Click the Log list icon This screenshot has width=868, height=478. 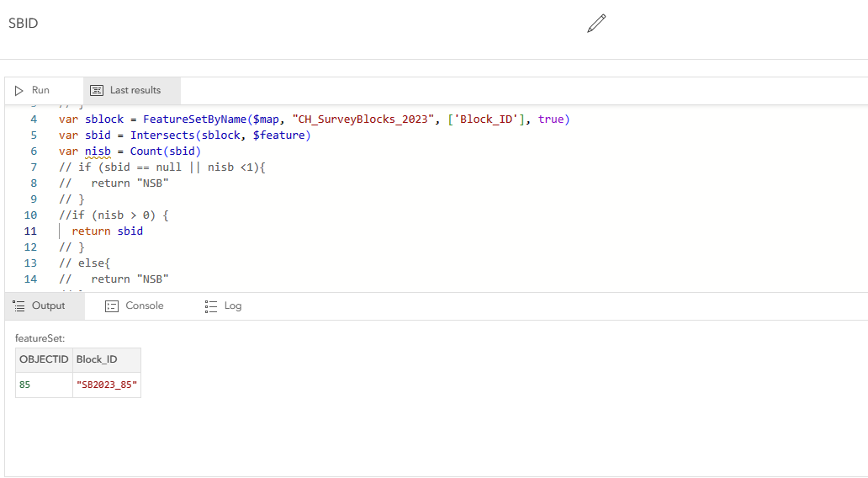[211, 306]
